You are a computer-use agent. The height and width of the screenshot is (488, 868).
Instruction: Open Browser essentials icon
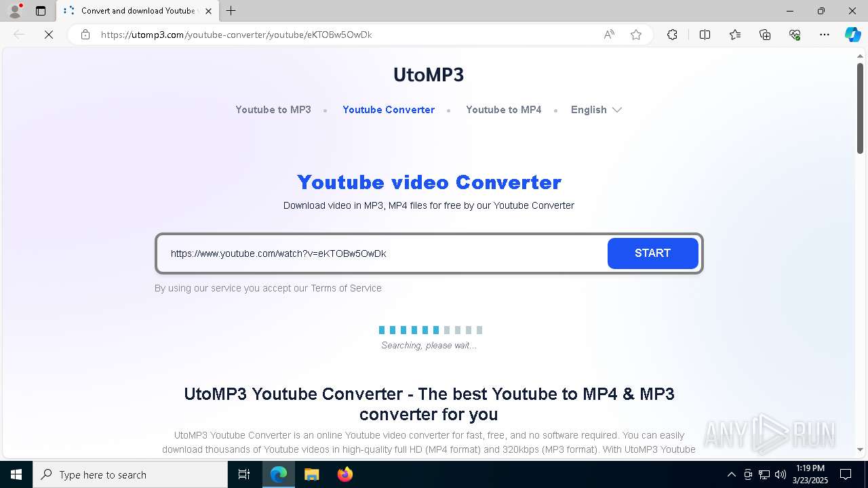[795, 35]
